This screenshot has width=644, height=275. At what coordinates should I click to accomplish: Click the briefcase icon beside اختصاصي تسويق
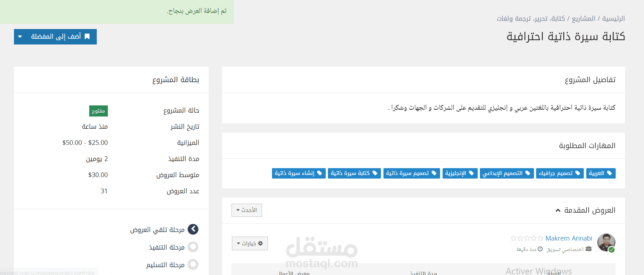(588, 249)
